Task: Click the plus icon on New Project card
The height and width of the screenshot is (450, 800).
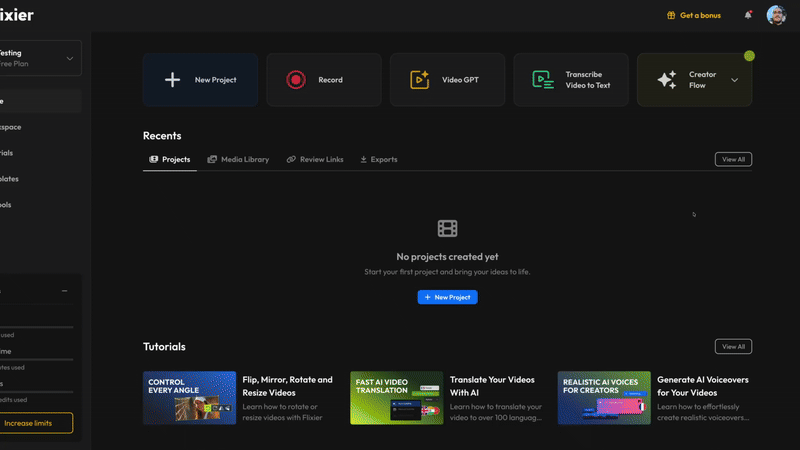Action: pos(172,80)
